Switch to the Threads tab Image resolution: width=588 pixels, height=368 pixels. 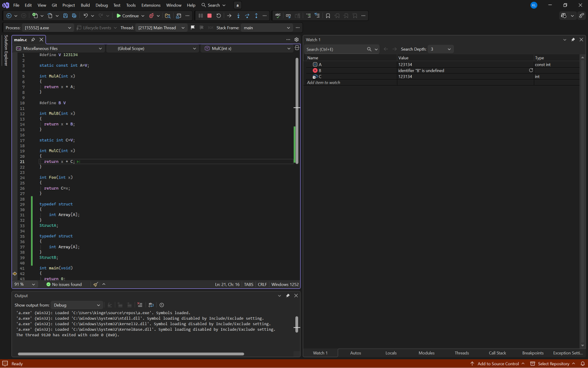(x=462, y=353)
